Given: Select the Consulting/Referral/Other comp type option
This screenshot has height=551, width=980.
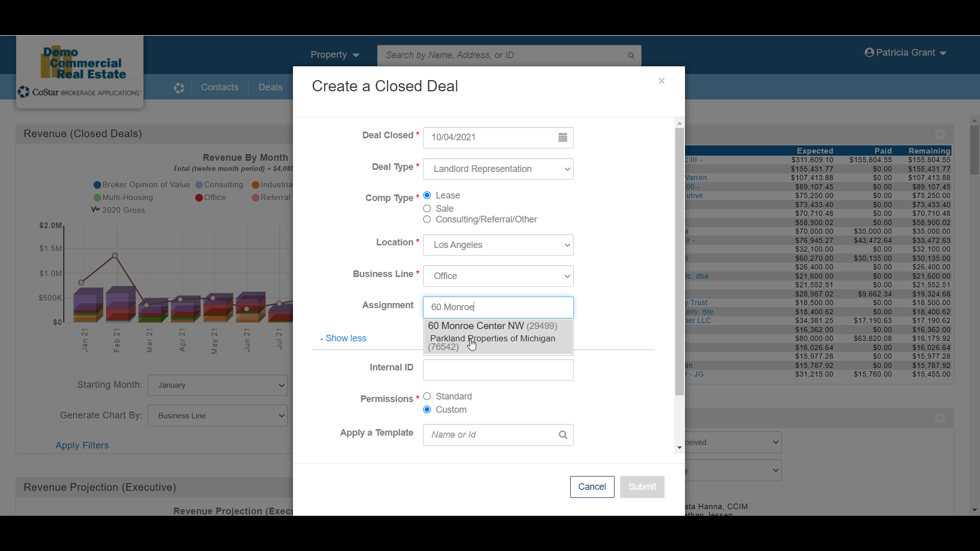Looking at the screenshot, I should pyautogui.click(x=427, y=219).
